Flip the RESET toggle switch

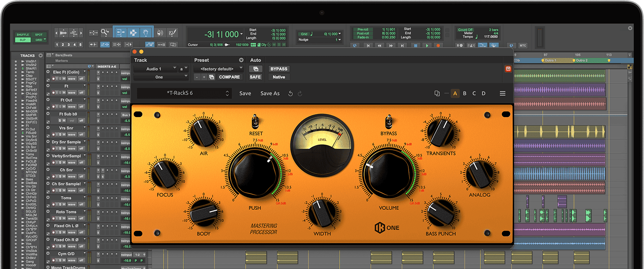point(256,120)
